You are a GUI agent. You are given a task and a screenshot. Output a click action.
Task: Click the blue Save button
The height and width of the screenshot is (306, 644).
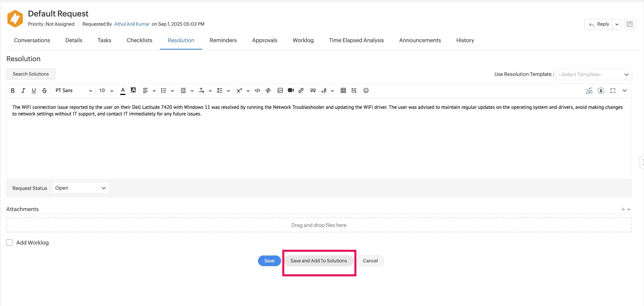270,261
